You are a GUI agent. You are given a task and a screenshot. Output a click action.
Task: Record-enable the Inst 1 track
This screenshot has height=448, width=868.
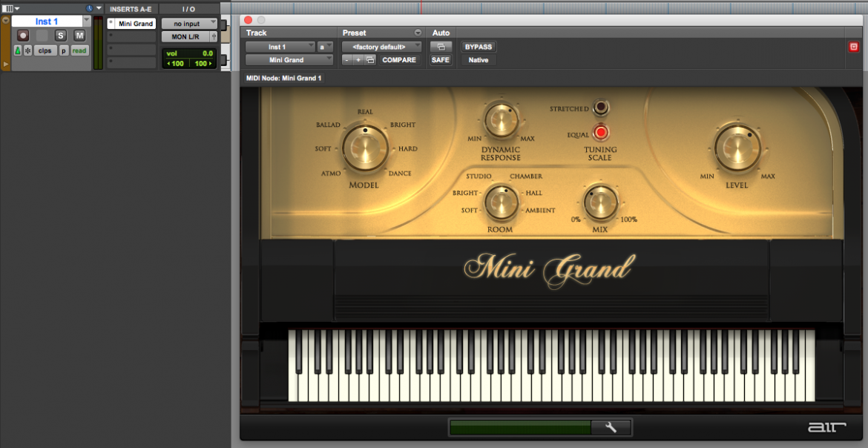pyautogui.click(x=23, y=36)
